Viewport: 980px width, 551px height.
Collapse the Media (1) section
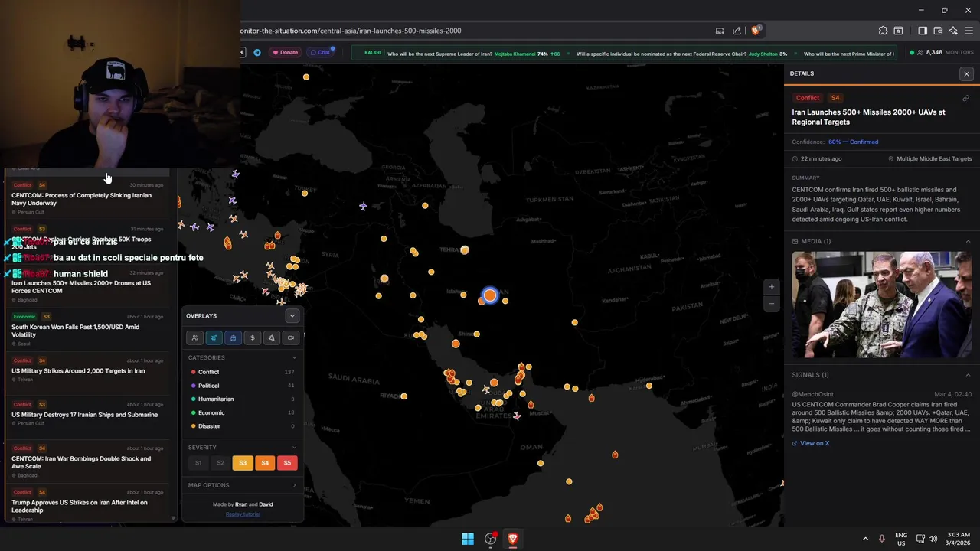pyautogui.click(x=968, y=241)
